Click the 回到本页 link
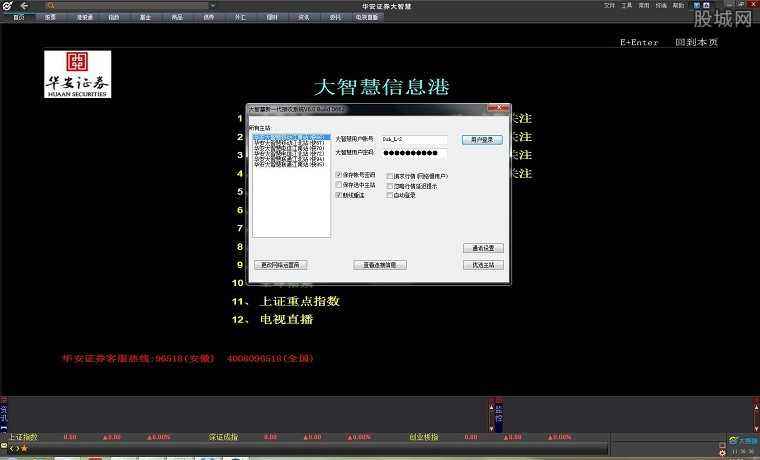Screen dimensions: 760x460 click(696, 42)
